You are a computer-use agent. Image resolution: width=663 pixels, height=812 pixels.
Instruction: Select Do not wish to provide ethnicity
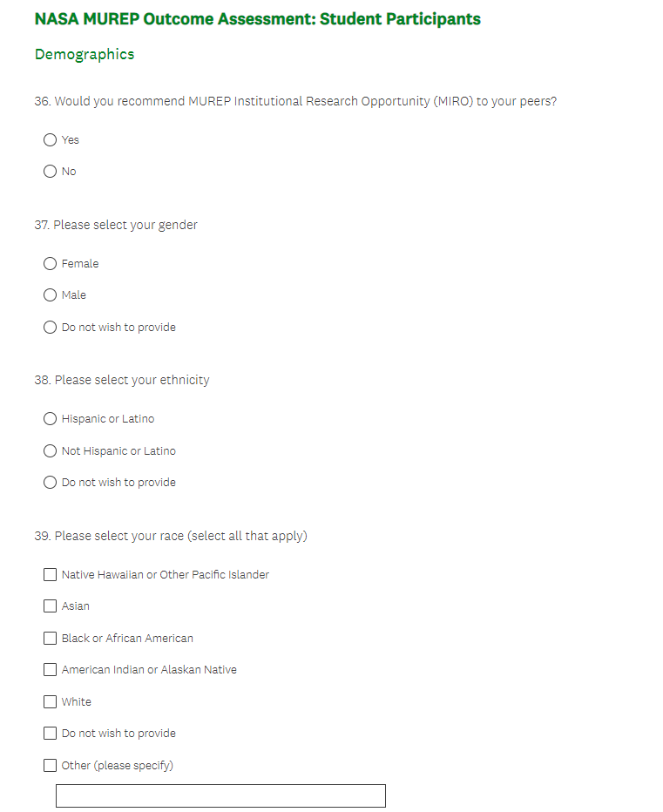click(x=51, y=483)
